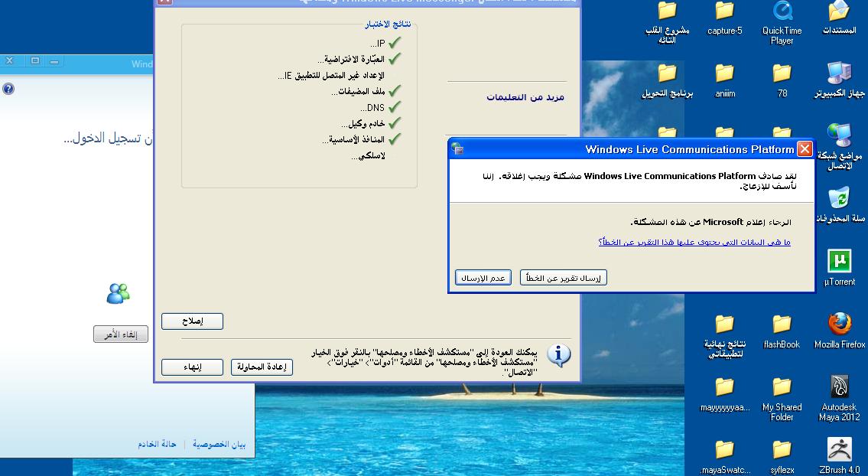Open مواضع شبكة الاتصال network places icon
The height and width of the screenshot is (476, 868).
839,147
